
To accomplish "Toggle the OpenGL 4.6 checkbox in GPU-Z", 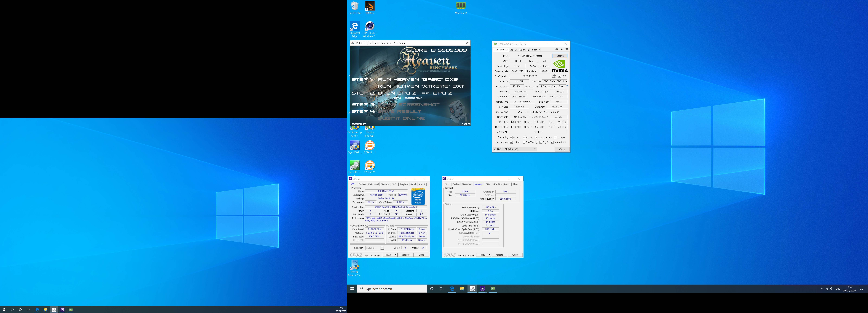I will 552,142.
